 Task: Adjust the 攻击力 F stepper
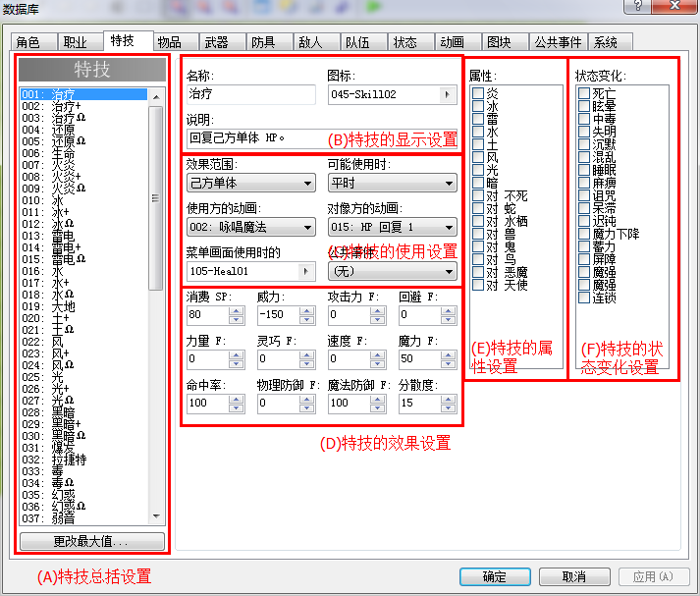[x=378, y=315]
